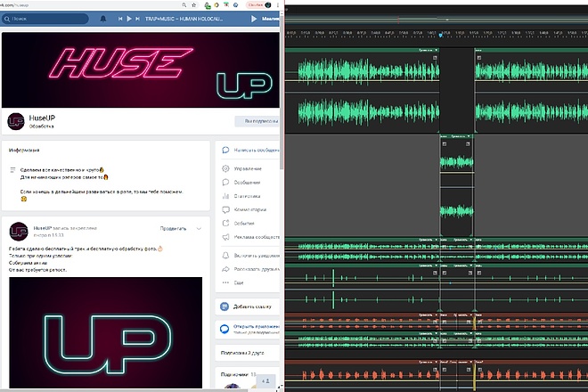Open the Вы подписаны subscription button
Image resolution: width=588 pixels, height=392 pixels.
pos(257,121)
